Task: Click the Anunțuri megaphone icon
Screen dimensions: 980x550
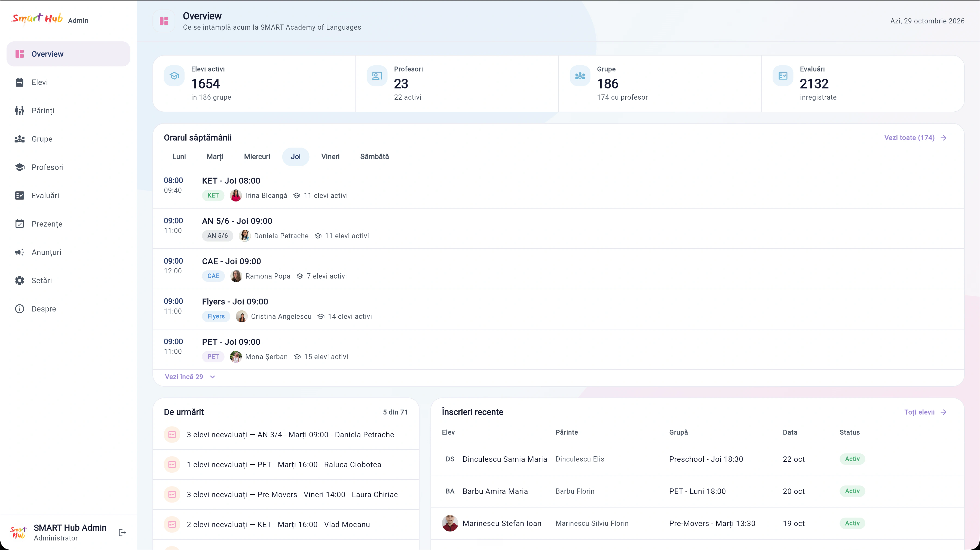Action: coord(20,252)
